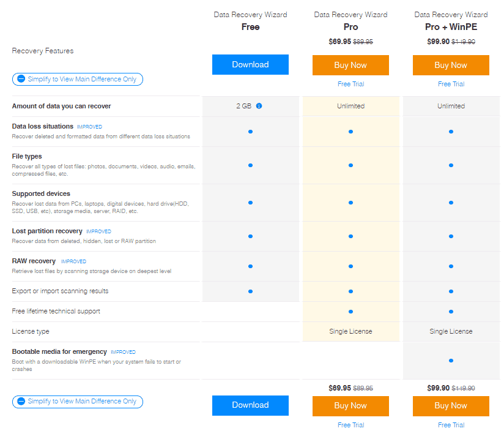Open the top Free Trial link under Pro
The image size is (504, 431).
pos(350,84)
